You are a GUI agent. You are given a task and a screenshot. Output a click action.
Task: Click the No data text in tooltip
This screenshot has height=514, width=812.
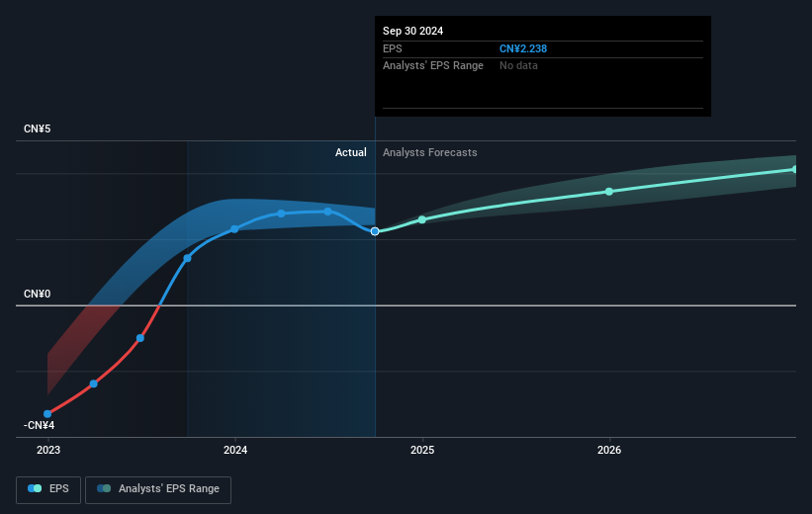(x=518, y=66)
